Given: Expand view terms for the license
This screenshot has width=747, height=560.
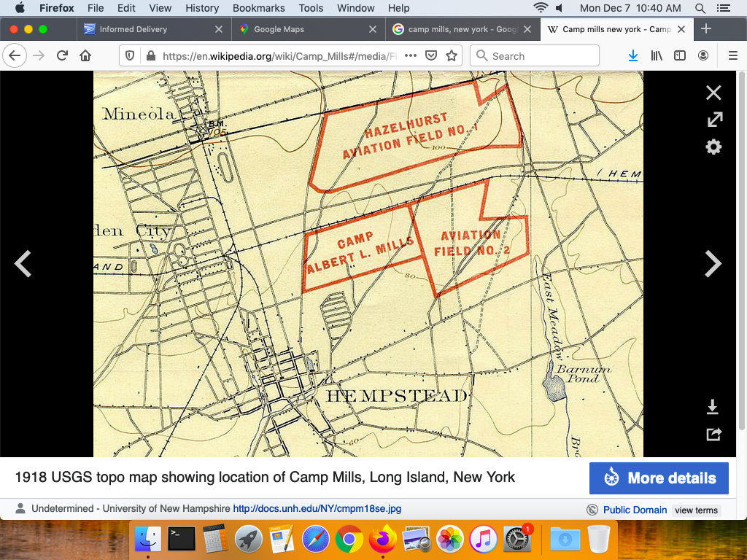Looking at the screenshot, I should tap(696, 510).
